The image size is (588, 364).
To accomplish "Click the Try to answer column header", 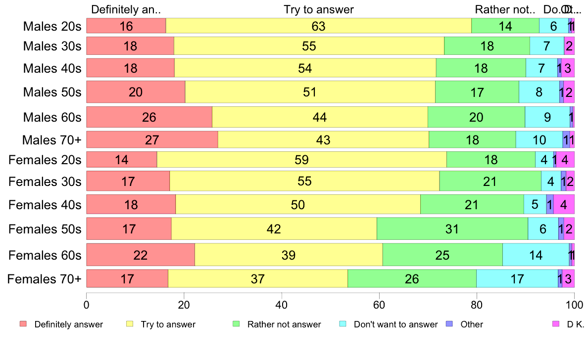I will tap(319, 9).
